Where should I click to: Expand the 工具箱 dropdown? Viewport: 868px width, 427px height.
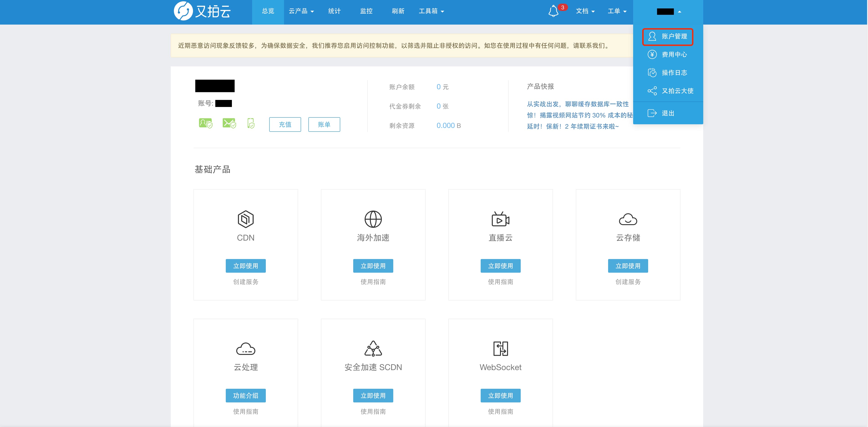(431, 11)
